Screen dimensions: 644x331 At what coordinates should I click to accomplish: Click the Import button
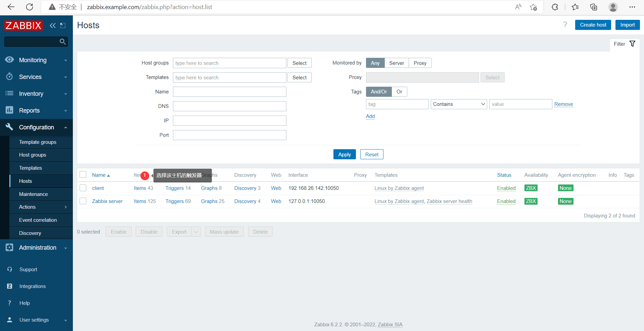point(627,25)
